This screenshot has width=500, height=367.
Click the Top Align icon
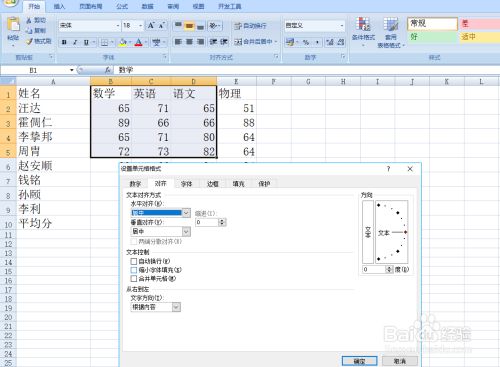click(x=178, y=26)
